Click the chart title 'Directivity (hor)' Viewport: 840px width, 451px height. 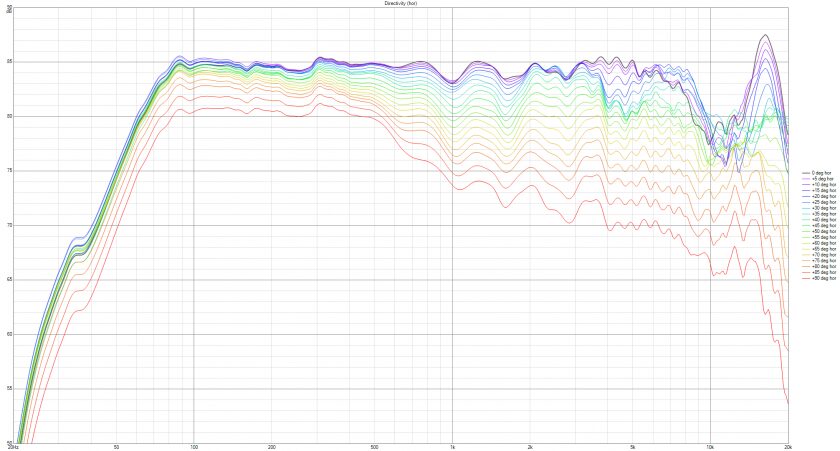coord(401,3)
